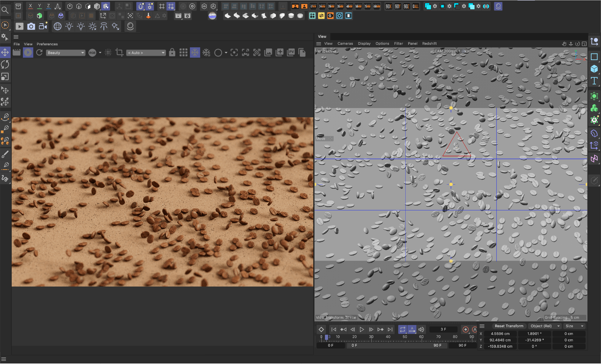Click the cube primitive icon
This screenshot has width=601, height=364.
point(594,69)
